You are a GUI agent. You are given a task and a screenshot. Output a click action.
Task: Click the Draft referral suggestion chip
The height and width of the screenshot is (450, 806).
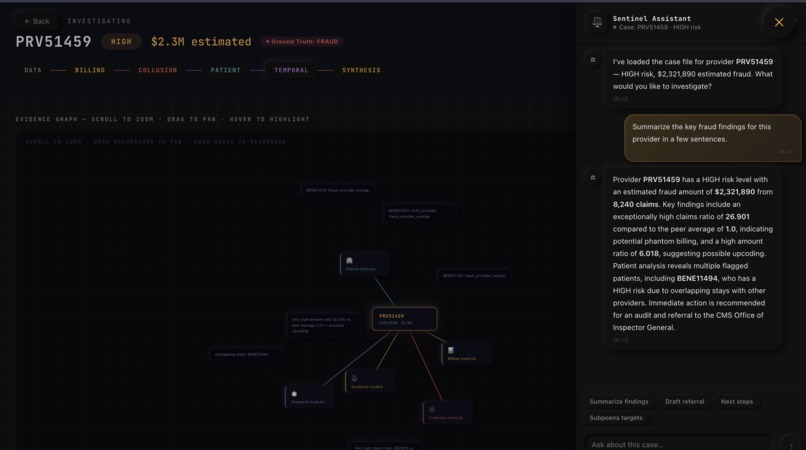pos(685,402)
